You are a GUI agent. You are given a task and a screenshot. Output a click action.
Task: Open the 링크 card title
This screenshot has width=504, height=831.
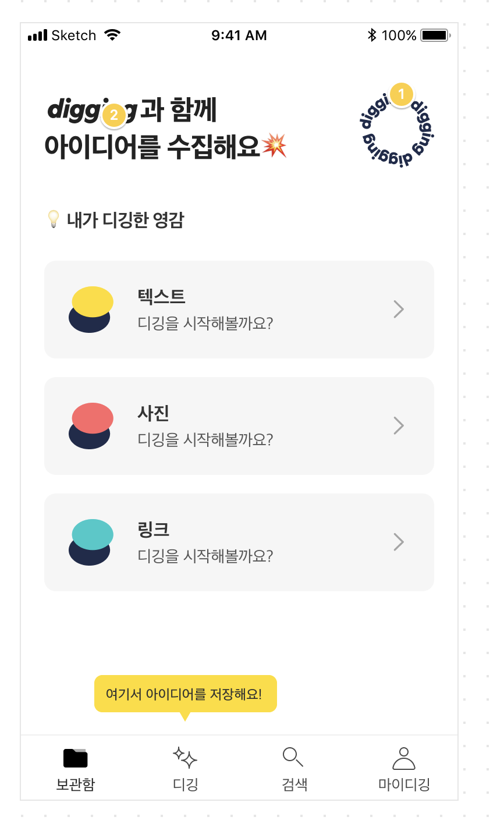[x=154, y=530]
